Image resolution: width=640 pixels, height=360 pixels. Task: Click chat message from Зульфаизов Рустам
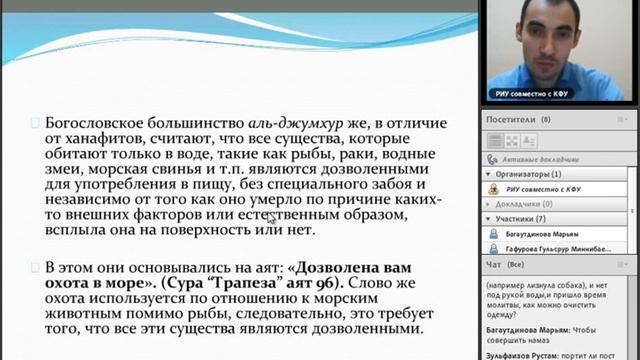point(551,356)
